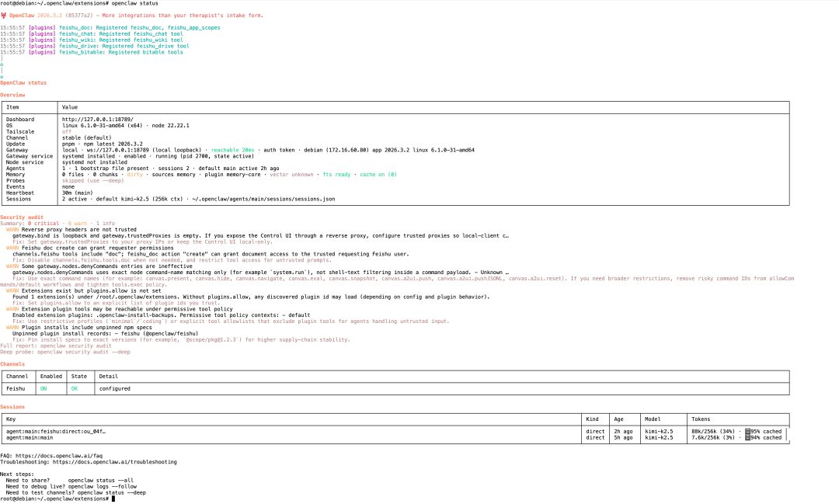Image resolution: width=839 pixels, height=504 pixels.
Task: Click the 'Channels' section heading
Action: [12, 364]
